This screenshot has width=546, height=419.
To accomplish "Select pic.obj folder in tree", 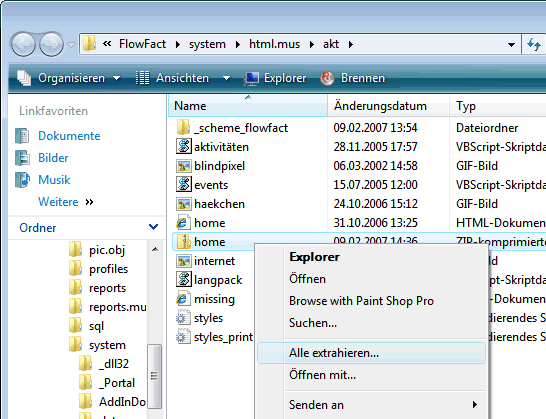I will 107,250.
